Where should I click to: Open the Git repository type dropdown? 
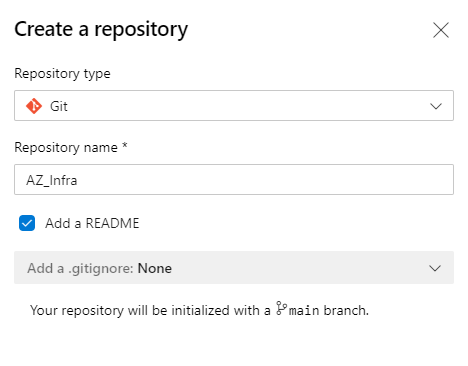coord(234,105)
